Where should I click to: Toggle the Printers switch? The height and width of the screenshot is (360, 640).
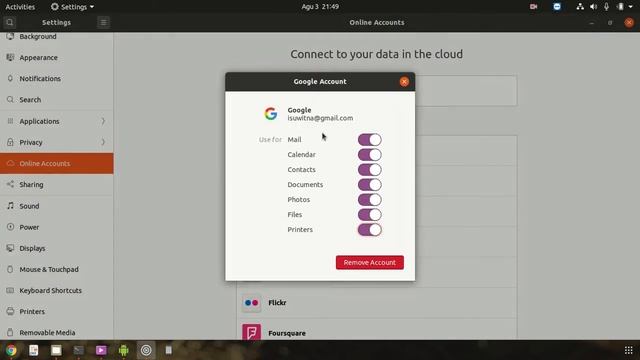click(369, 230)
